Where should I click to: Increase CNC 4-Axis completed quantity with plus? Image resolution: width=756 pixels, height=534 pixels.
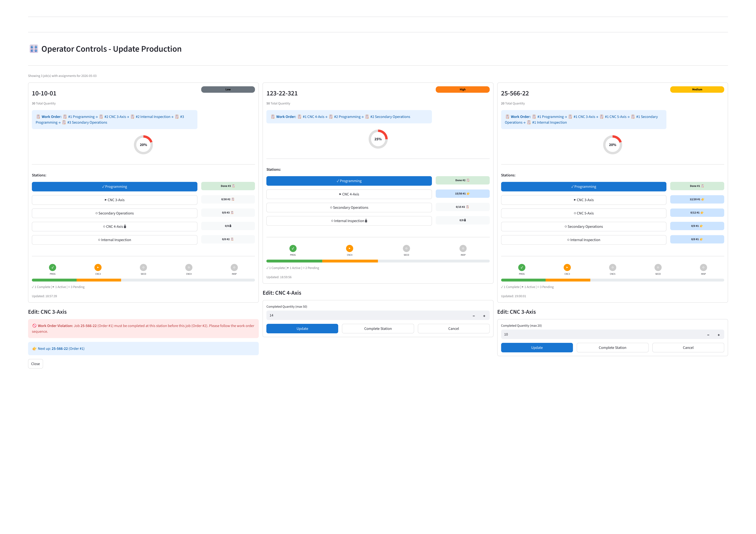pos(484,316)
